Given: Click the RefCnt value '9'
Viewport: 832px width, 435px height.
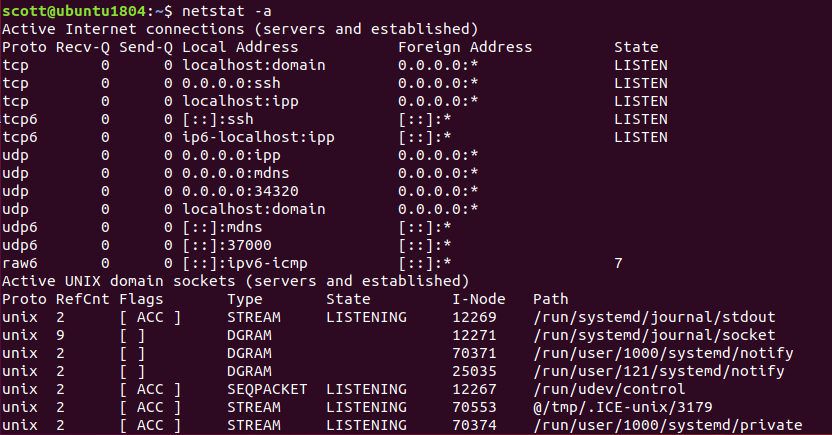Looking at the screenshot, I should [x=60, y=335].
